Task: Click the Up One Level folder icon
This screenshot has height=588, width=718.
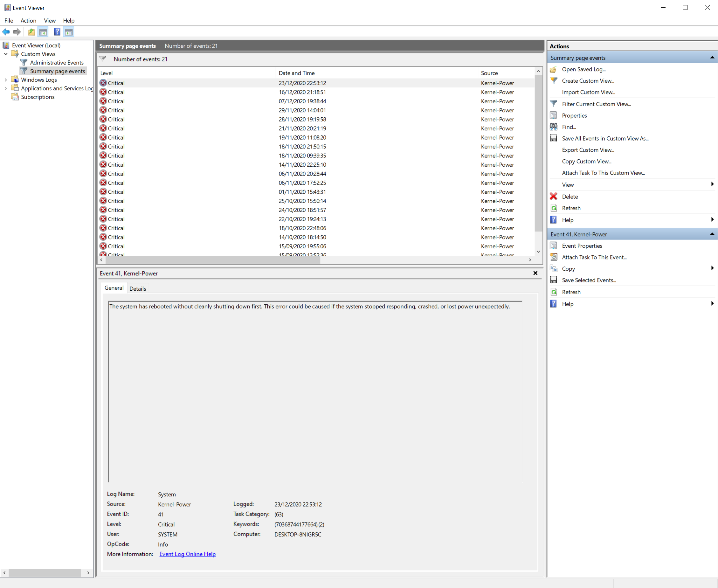Action: tap(31, 32)
